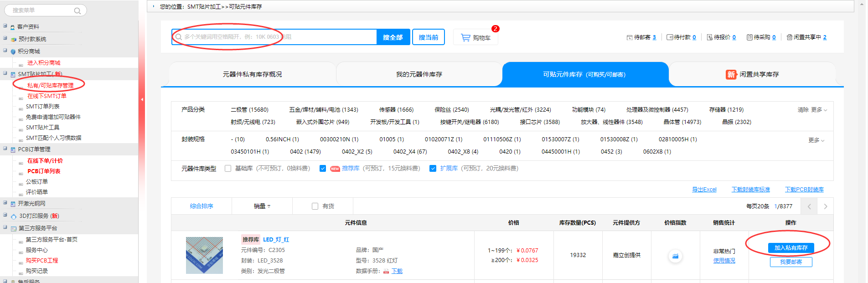Click the shopping cart icon

465,37
